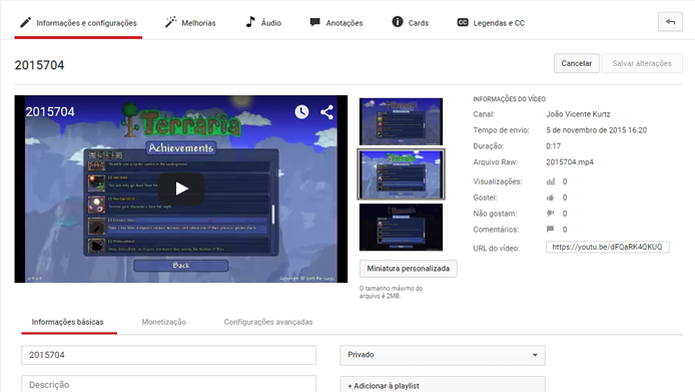Open the Melhorias magic wand tab
This screenshot has height=392, width=695.
point(190,22)
